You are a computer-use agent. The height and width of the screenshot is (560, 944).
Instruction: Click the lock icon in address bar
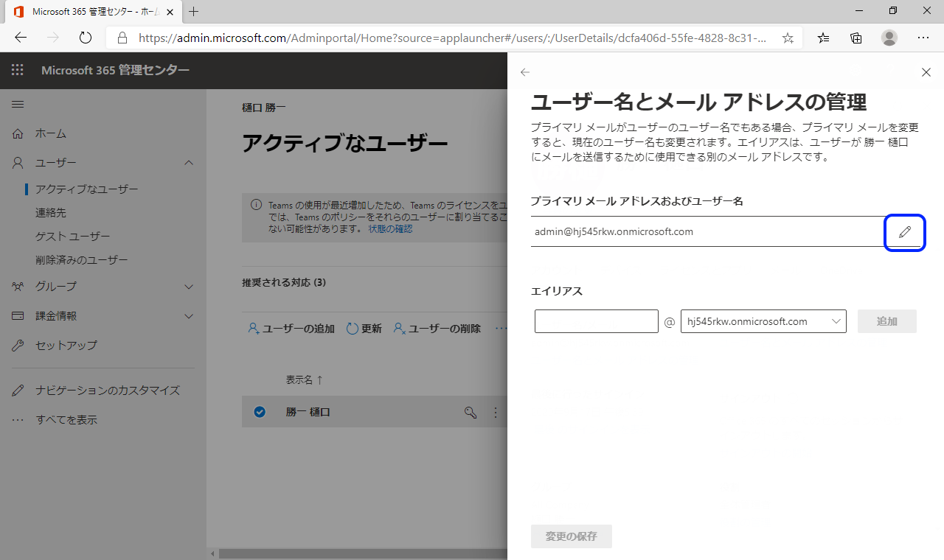click(122, 38)
